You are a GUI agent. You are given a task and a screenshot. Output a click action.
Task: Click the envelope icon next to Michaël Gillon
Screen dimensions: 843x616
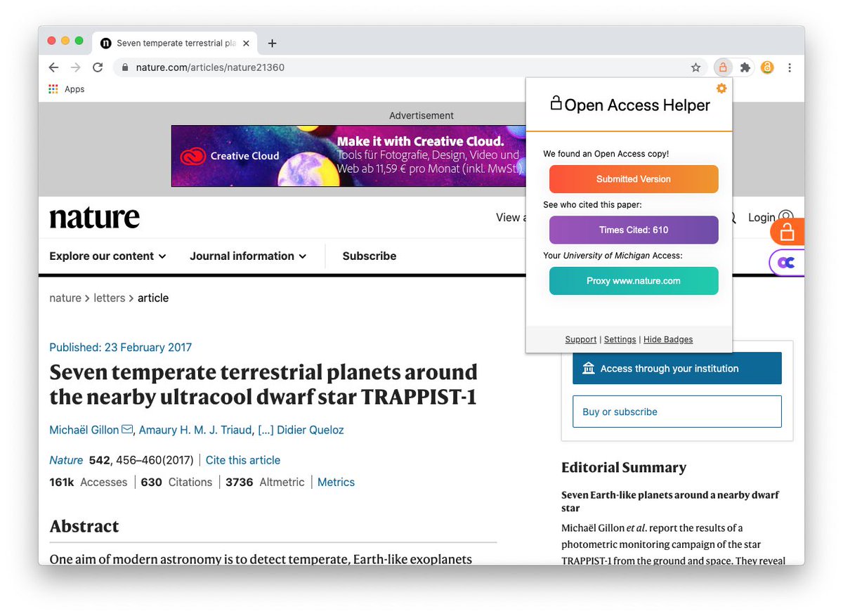pyautogui.click(x=127, y=430)
